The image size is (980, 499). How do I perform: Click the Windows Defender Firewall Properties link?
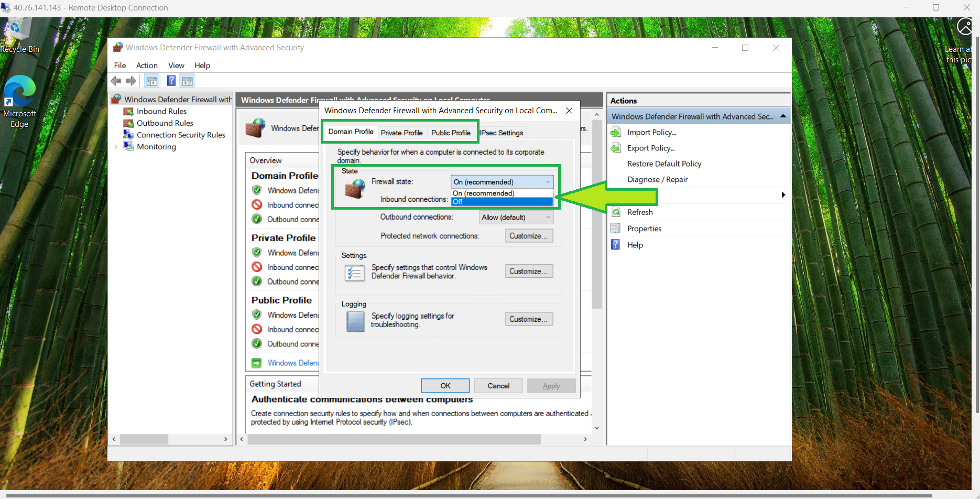point(293,363)
